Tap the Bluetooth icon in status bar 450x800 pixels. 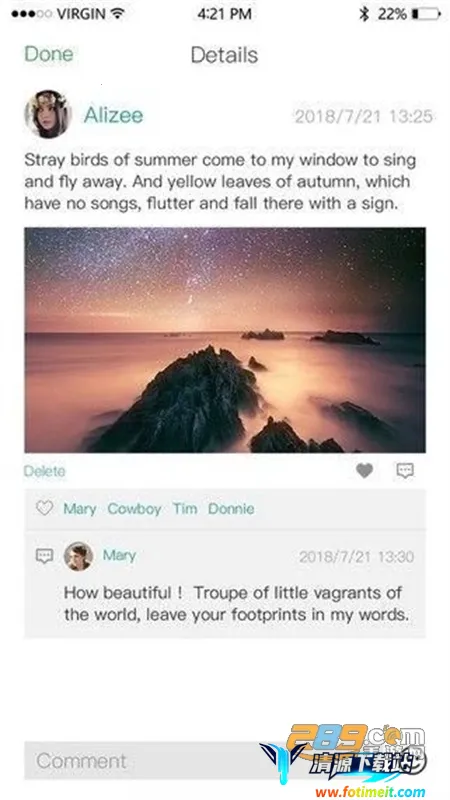coord(364,14)
